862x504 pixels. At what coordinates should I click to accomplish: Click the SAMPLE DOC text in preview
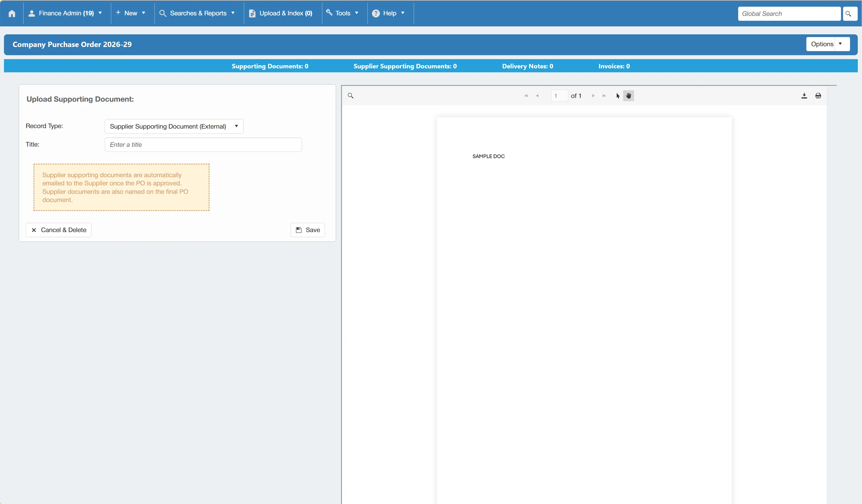pos(488,156)
